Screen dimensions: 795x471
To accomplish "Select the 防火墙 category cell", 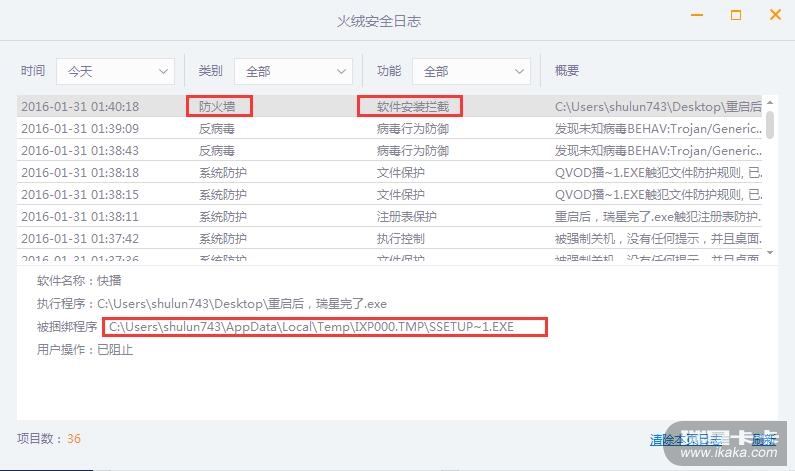I will coord(217,106).
